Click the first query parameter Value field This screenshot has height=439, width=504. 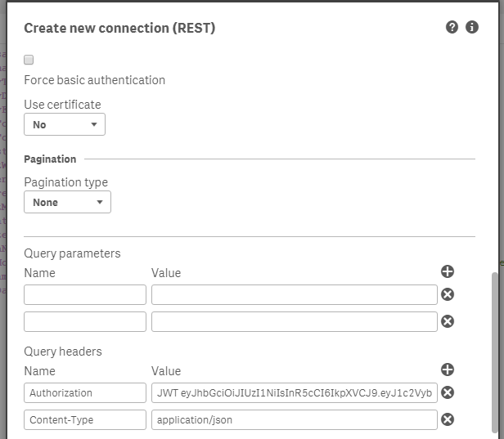pos(295,295)
